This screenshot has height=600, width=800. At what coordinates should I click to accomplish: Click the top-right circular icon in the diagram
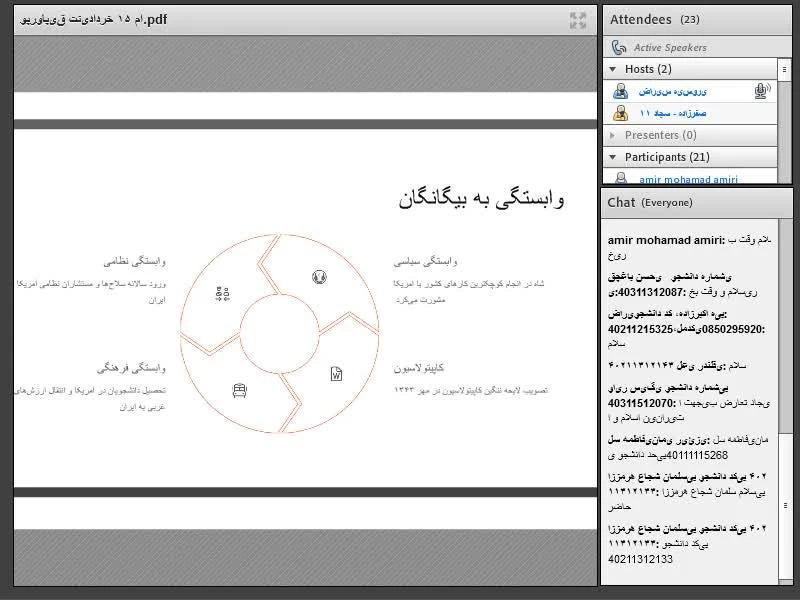320,277
